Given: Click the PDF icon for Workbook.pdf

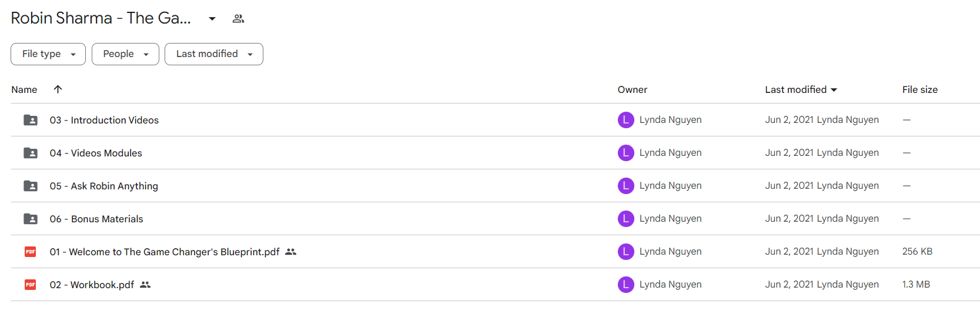Looking at the screenshot, I should [31, 285].
